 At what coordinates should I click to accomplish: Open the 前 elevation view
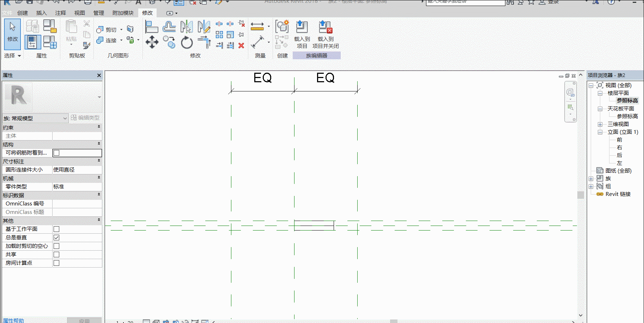click(x=619, y=140)
